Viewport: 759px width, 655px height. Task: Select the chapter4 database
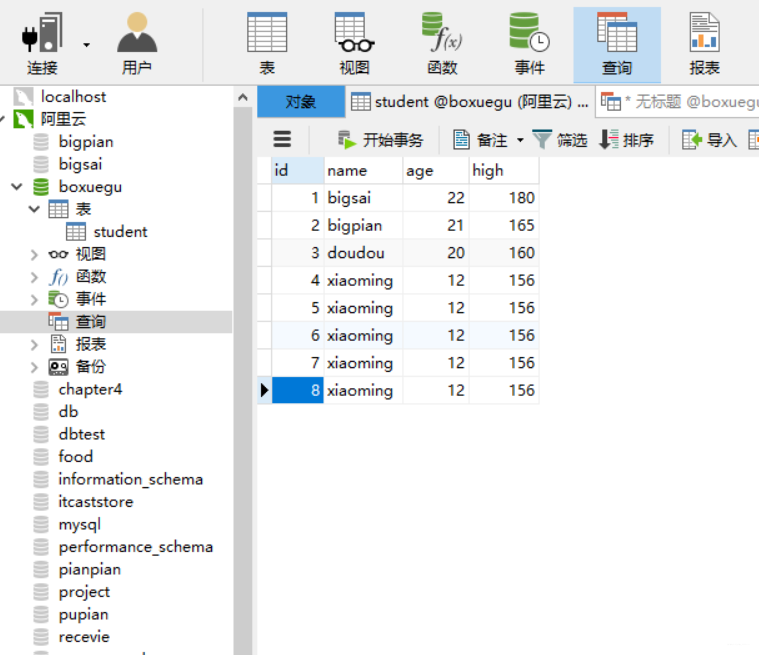[x=90, y=389]
